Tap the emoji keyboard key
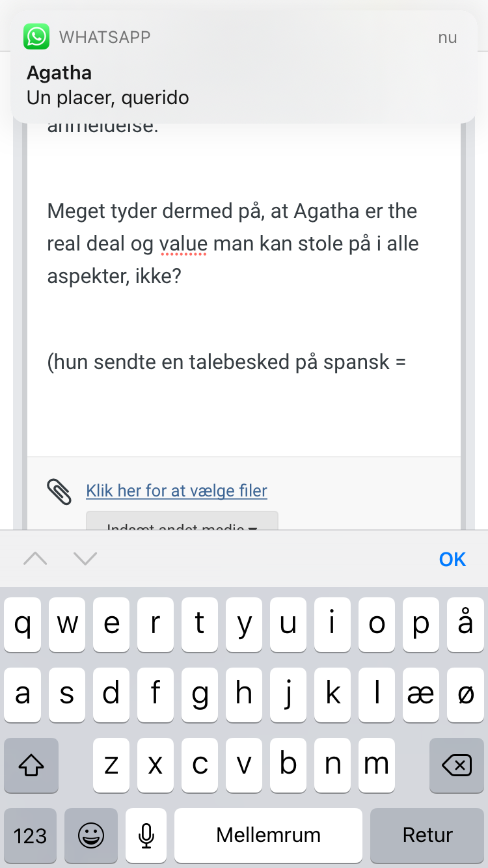 click(x=91, y=835)
